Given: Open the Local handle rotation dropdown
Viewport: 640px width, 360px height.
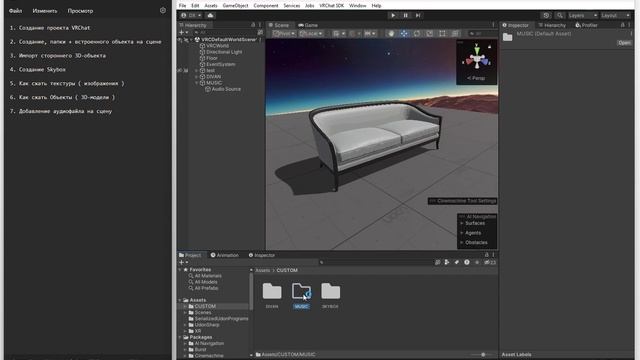Looking at the screenshot, I should pos(311,33).
